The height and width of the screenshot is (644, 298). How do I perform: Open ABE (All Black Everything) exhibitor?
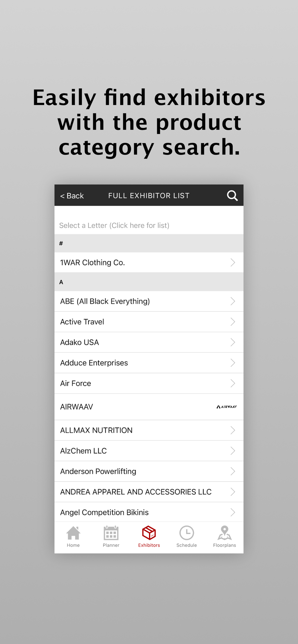point(149,301)
